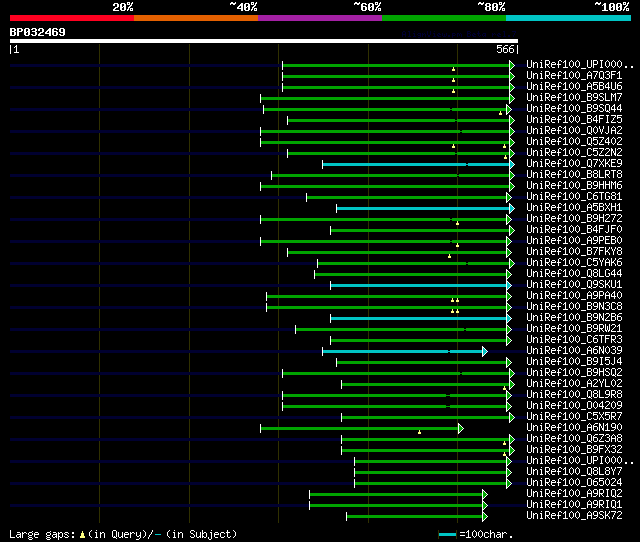Select the UniRef100_B9I5J4 label

pos(574,362)
